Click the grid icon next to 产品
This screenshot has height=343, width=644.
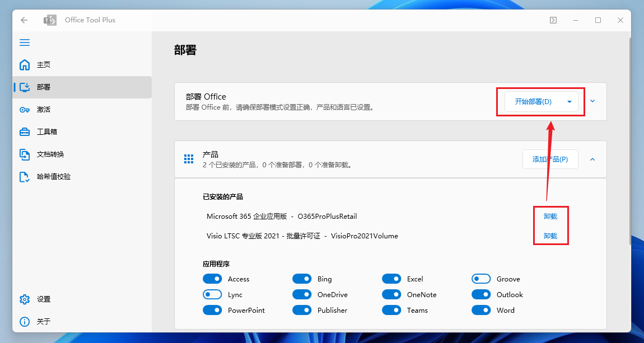189,159
